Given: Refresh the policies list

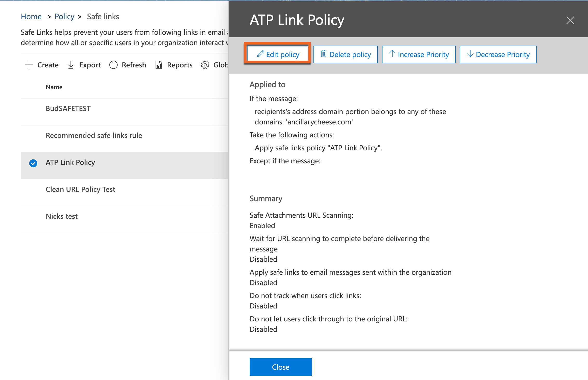Looking at the screenshot, I should tap(127, 65).
